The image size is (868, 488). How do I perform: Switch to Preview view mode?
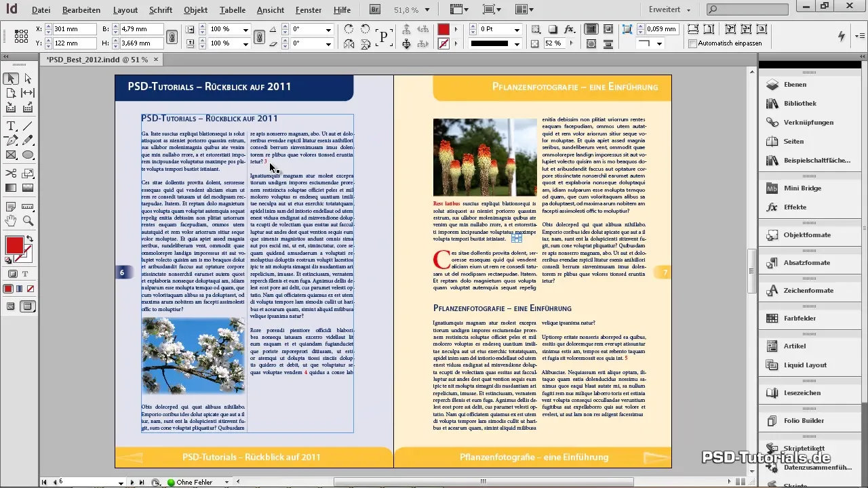click(28, 306)
